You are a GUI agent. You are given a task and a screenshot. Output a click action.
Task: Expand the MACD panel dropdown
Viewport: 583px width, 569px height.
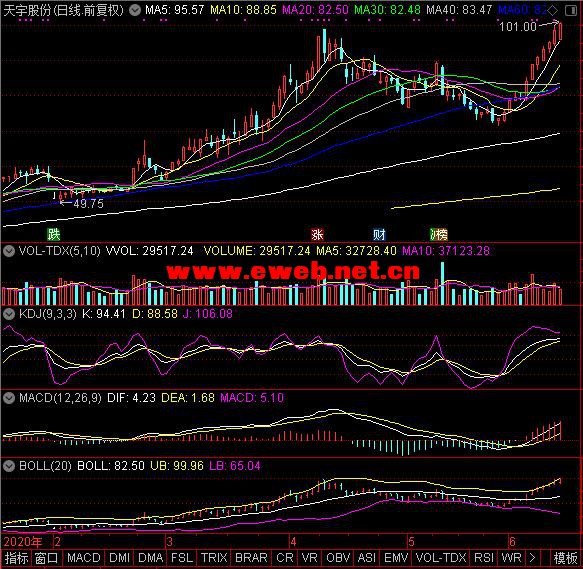[x=9, y=398]
